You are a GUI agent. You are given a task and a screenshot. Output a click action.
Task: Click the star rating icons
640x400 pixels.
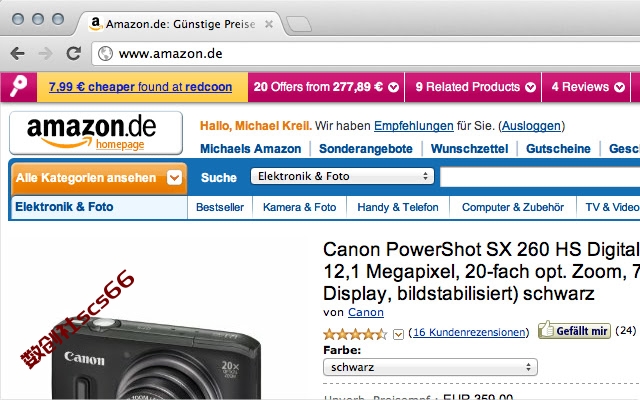tap(355, 334)
